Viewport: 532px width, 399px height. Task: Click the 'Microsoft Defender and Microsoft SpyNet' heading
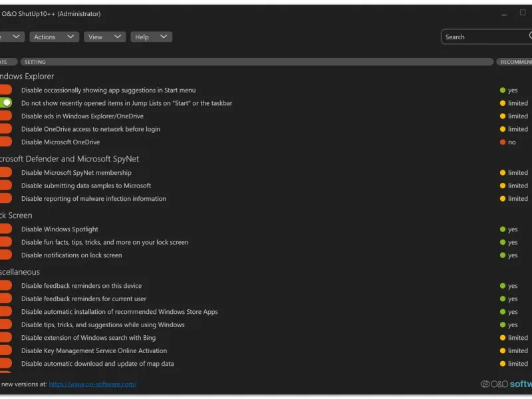(70, 158)
